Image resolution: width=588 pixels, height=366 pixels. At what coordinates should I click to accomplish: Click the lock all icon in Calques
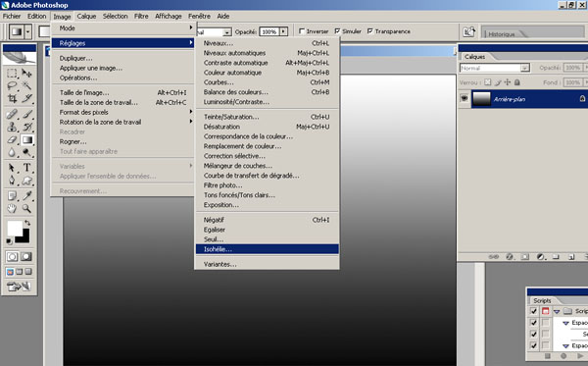[x=517, y=82]
